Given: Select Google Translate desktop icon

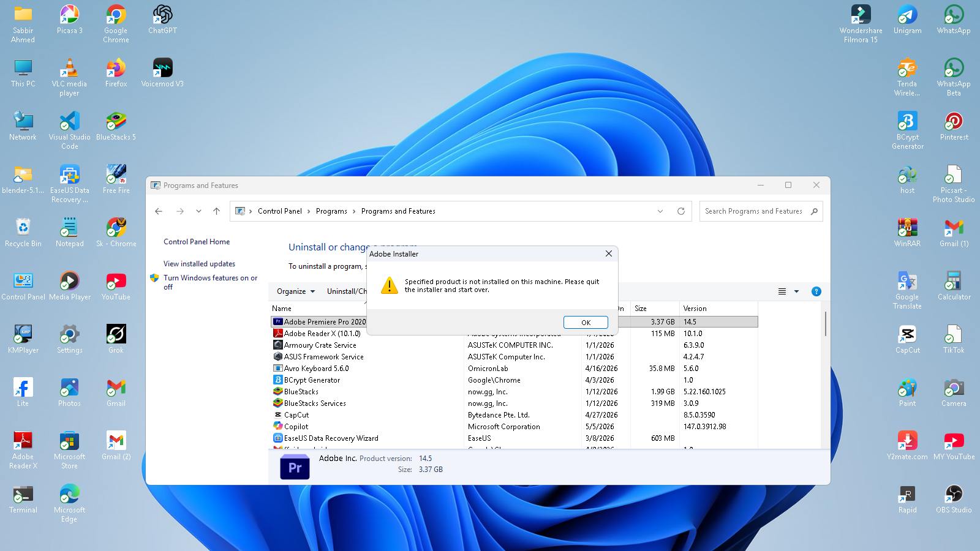Looking at the screenshot, I should (x=907, y=290).
